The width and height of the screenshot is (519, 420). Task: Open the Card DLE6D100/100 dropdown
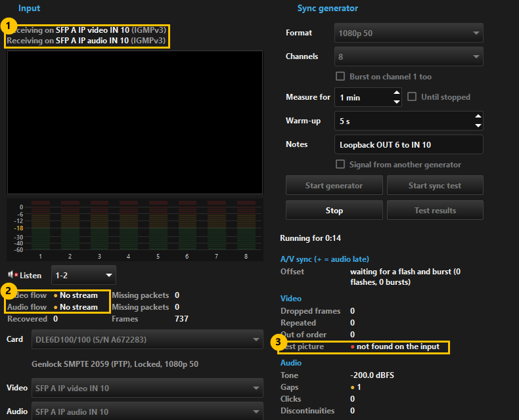[x=147, y=339]
